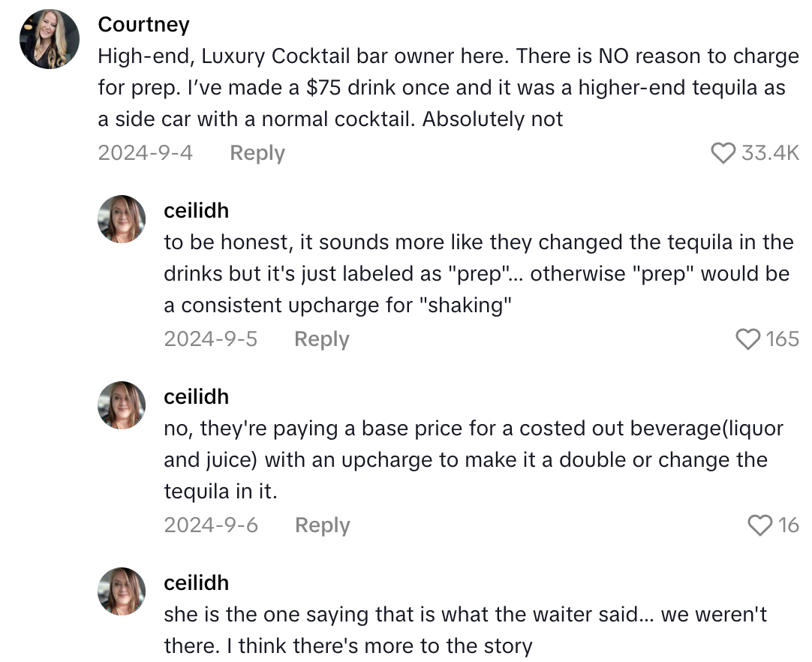
Task: Open Courtney's profile via her username
Action: [x=143, y=24]
